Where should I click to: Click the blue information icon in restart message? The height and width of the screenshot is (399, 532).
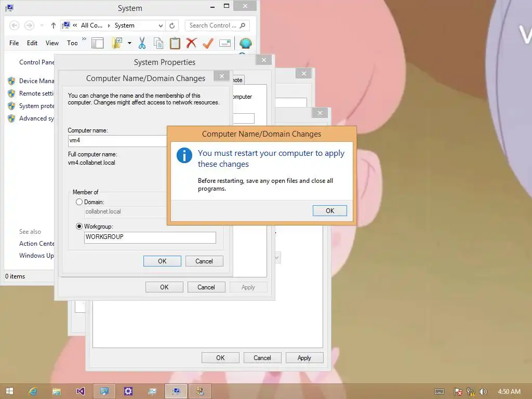[184, 155]
